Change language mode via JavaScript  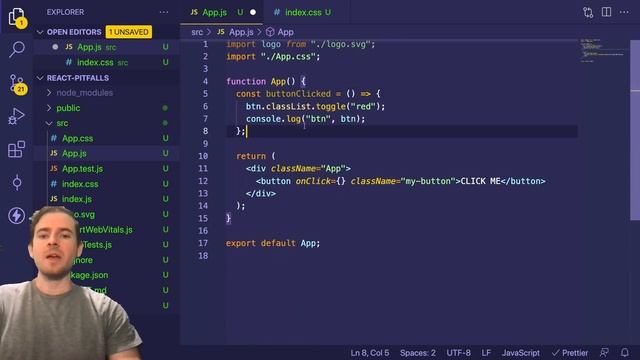[521, 353]
